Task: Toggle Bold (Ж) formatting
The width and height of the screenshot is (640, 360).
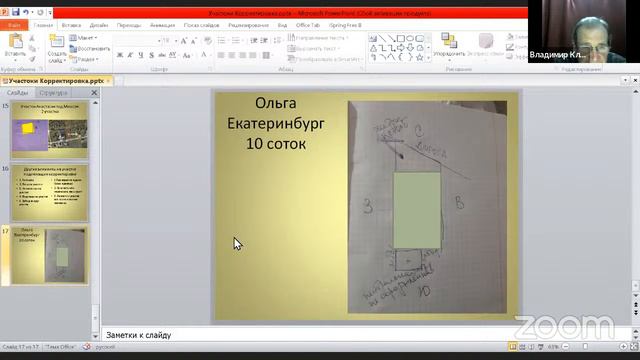Action: point(120,55)
